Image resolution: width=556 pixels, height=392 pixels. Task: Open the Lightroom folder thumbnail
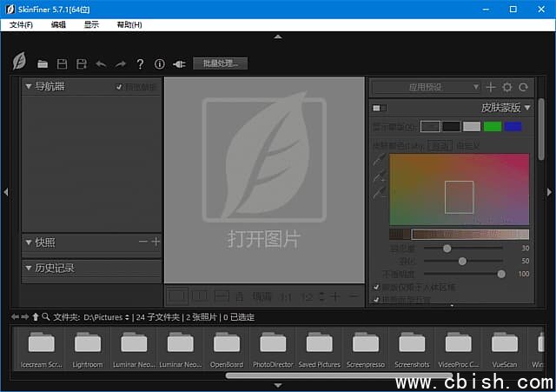[x=87, y=349]
